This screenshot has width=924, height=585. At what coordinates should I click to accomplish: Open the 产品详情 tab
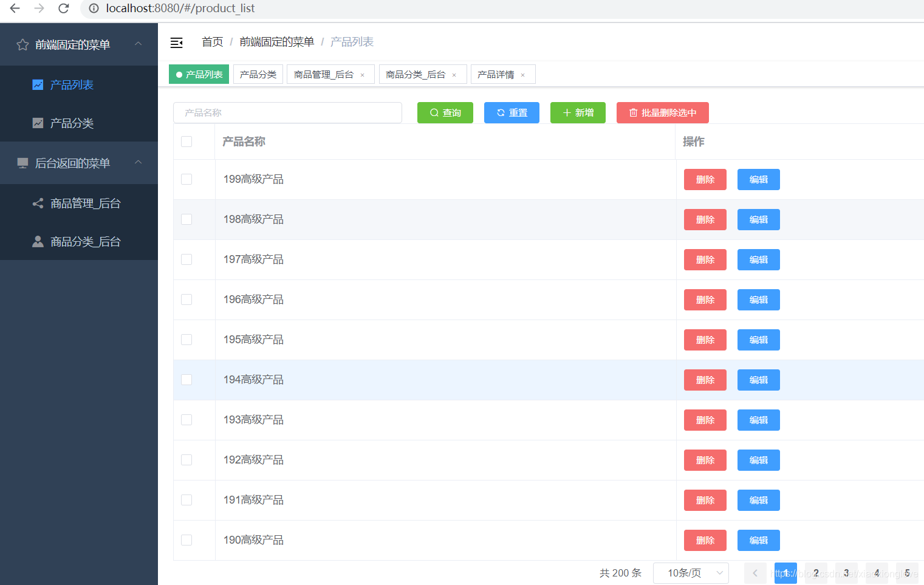pos(495,74)
